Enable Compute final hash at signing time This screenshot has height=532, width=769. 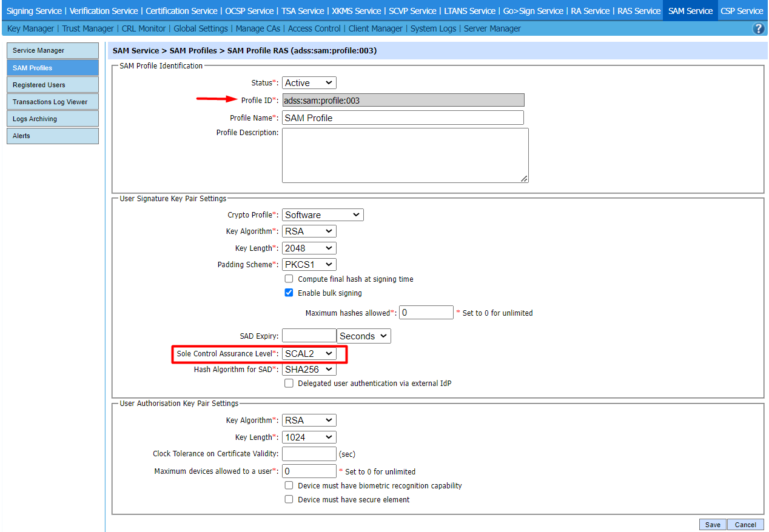pyautogui.click(x=289, y=279)
